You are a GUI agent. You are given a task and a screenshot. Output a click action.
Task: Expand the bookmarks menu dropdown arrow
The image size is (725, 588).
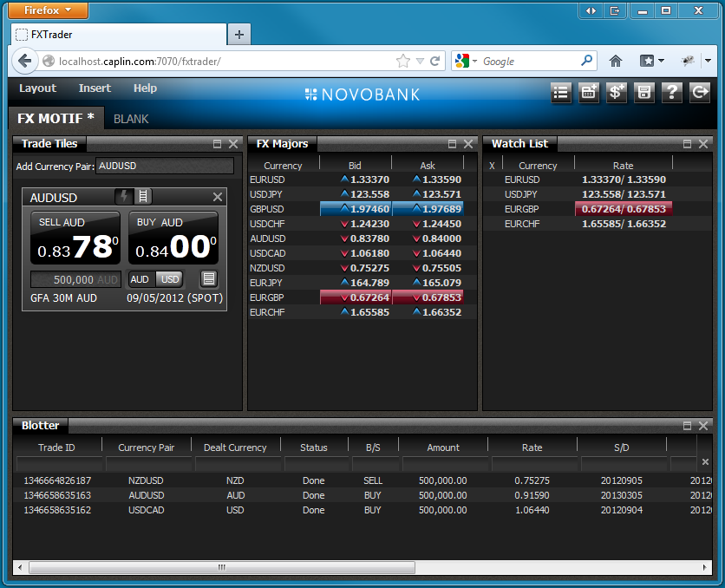point(661,61)
